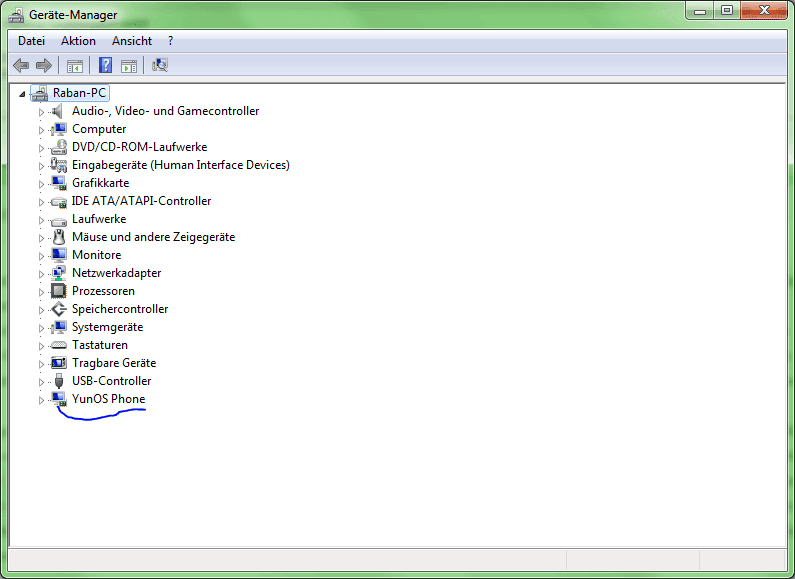Click the Tastaturen keyboard icon
The width and height of the screenshot is (795, 579).
[x=59, y=345]
